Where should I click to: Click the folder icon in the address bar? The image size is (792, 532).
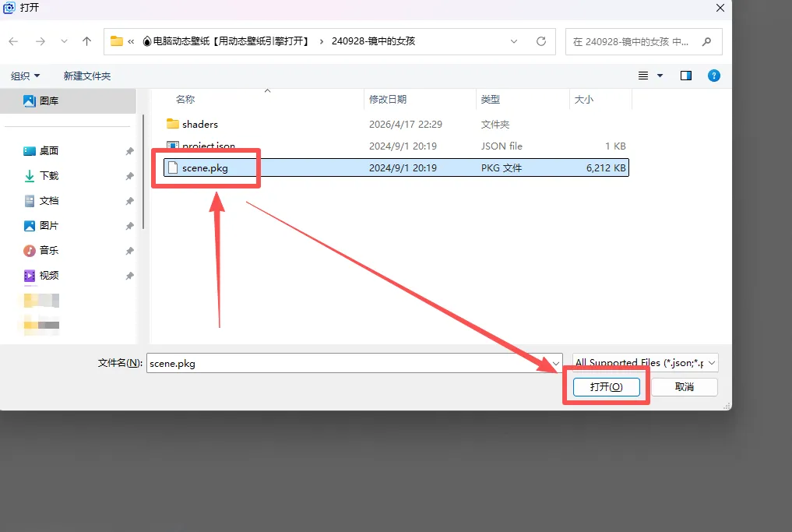point(117,41)
